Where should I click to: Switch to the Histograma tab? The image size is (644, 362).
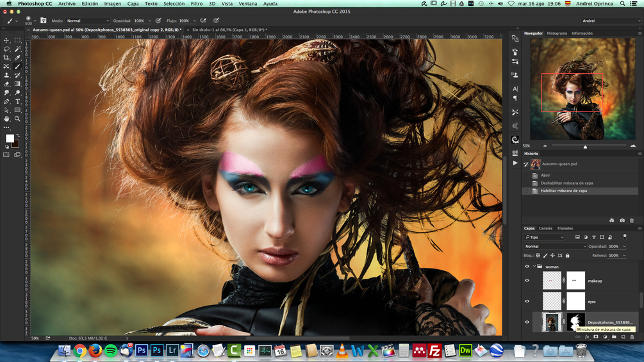(556, 33)
